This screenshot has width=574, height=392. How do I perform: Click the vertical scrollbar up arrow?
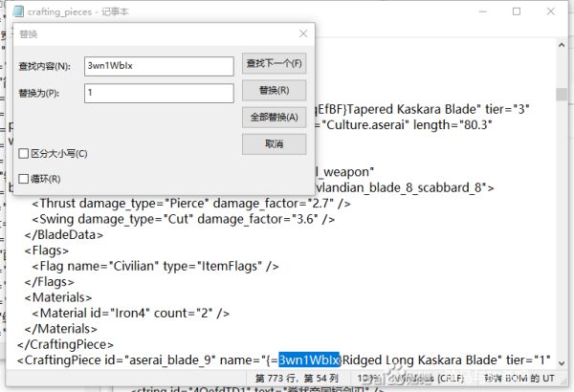click(x=563, y=43)
